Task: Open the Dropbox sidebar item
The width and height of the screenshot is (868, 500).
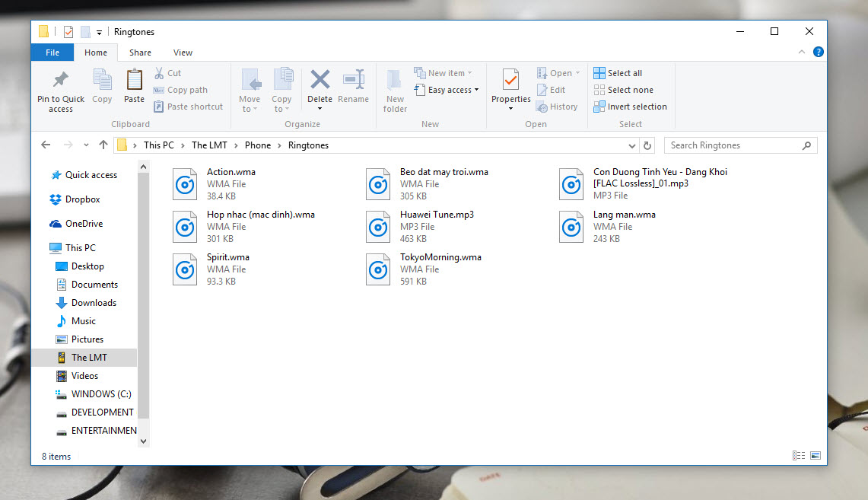Action: pyautogui.click(x=75, y=199)
